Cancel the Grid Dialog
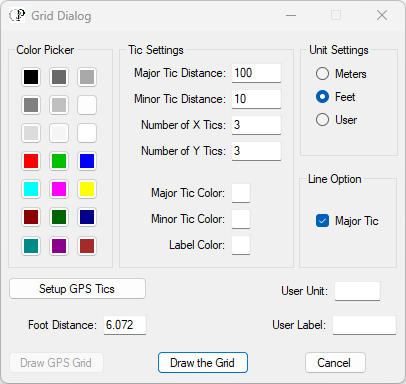Image resolution: width=406 pixels, height=384 pixels. (x=335, y=363)
